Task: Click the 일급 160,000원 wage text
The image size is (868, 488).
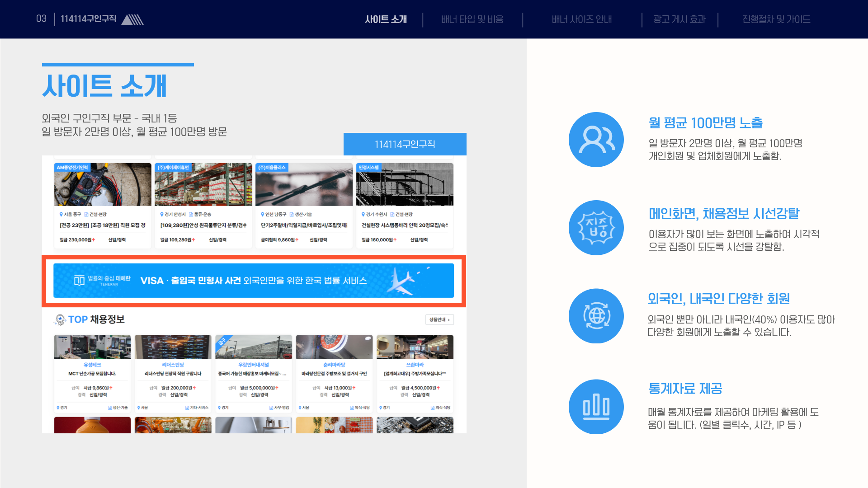Action: pyautogui.click(x=379, y=240)
